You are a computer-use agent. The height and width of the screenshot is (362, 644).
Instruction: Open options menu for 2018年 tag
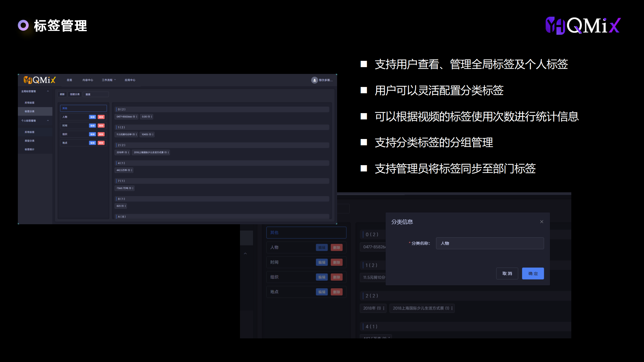point(129,152)
